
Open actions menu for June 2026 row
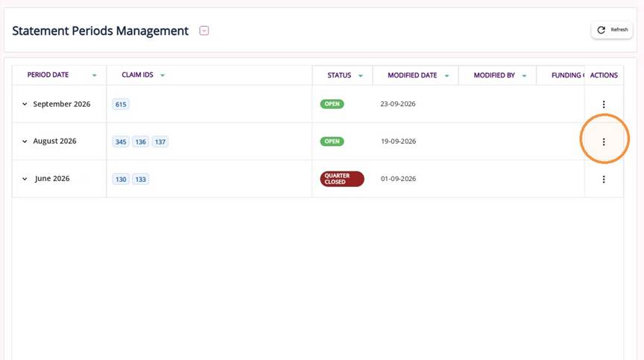(x=603, y=179)
